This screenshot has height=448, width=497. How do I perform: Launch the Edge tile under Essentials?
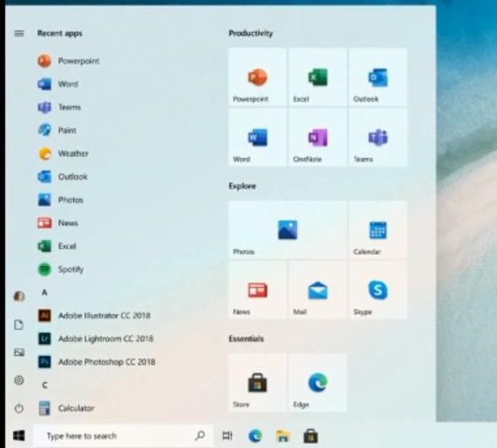click(318, 382)
